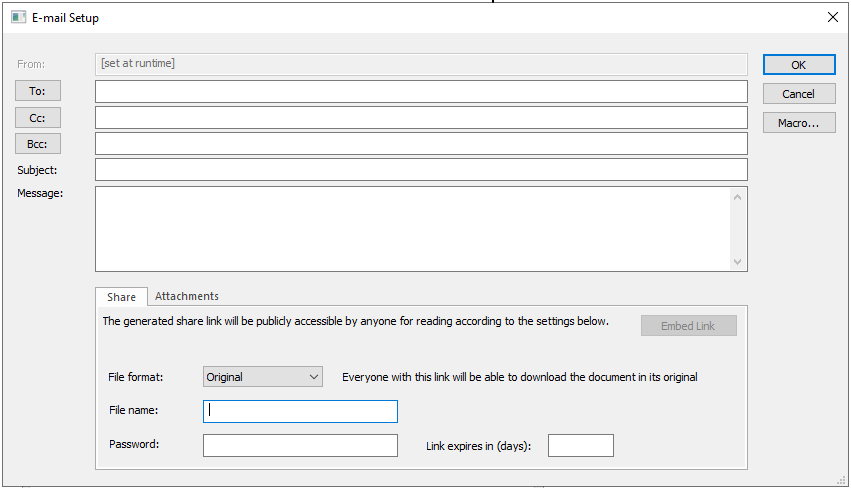Open the Macro... options
Image resolution: width=851 pixels, height=488 pixels.
pyautogui.click(x=799, y=123)
